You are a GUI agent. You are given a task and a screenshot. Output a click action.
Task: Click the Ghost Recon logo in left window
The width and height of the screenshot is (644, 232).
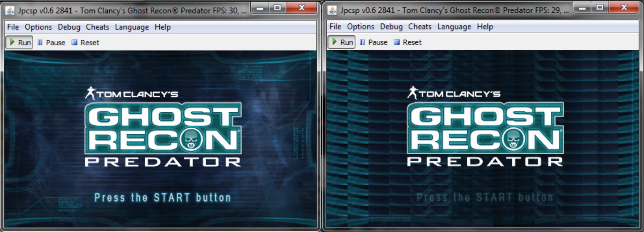coord(163,128)
